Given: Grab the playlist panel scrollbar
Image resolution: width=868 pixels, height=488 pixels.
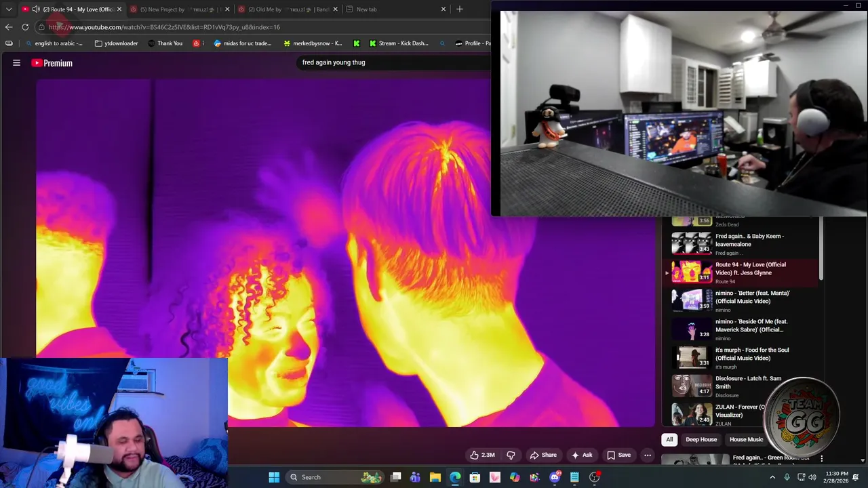Looking at the screenshot, I should (x=821, y=247).
